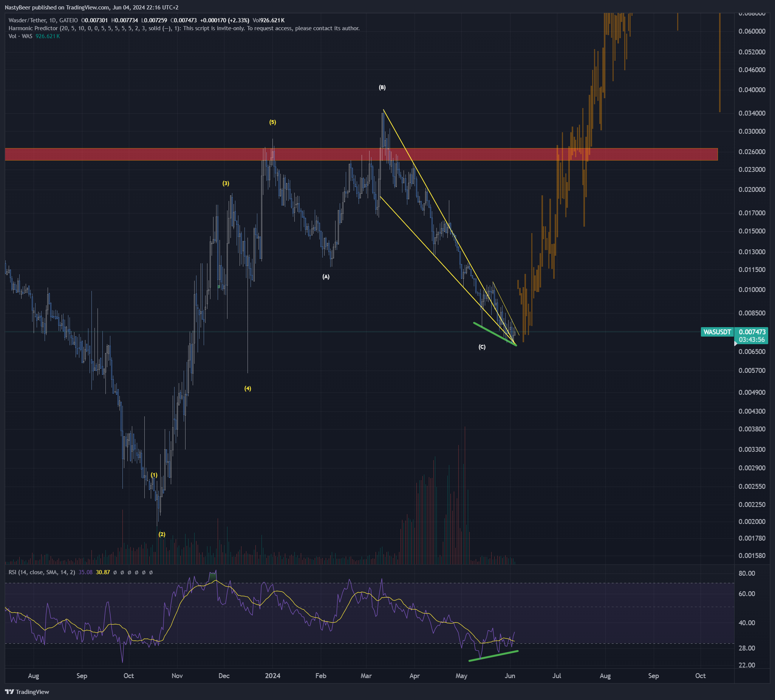Image resolution: width=775 pixels, height=700 pixels.
Task: Select the white corrective label (B)
Action: tap(382, 87)
